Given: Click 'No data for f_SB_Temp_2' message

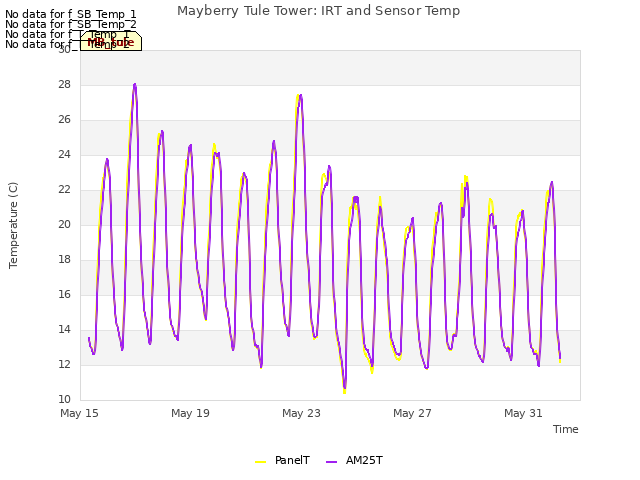Looking at the screenshot, I should (71, 24).
